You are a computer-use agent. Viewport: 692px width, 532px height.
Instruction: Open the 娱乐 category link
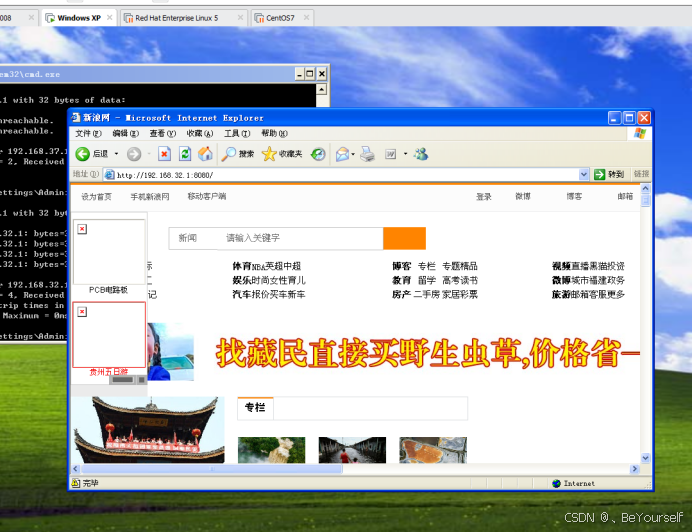click(x=241, y=280)
